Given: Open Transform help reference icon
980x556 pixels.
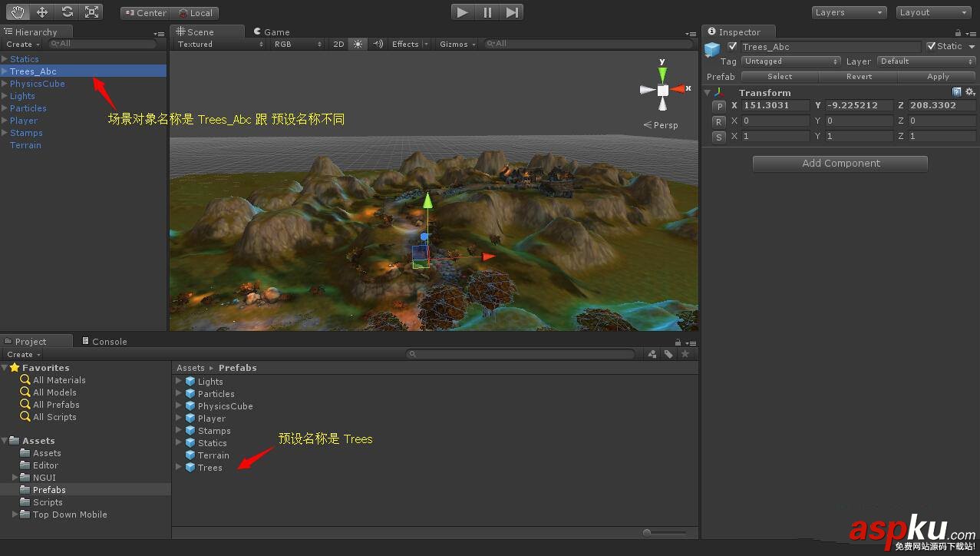Looking at the screenshot, I should [957, 92].
